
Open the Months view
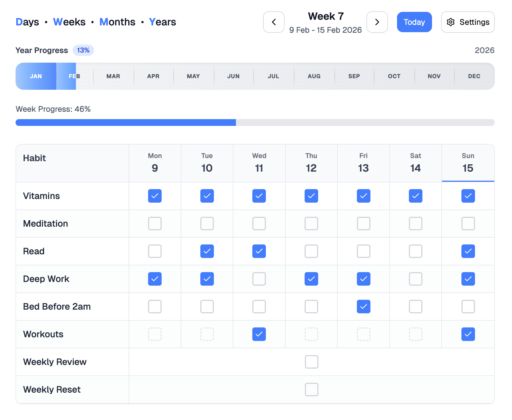(117, 22)
